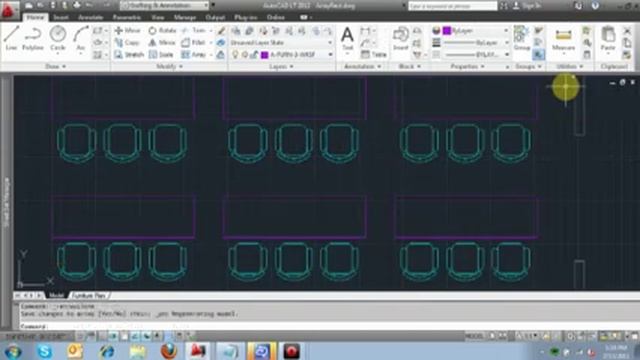The width and height of the screenshot is (640, 360).
Task: Switch to the Home ribbon tab
Action: [x=35, y=17]
